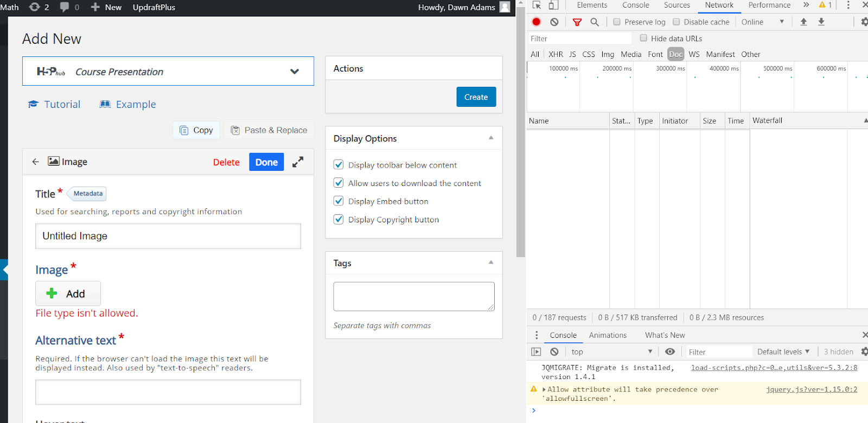The width and height of the screenshot is (868, 423).
Task: Switch to the Performance tab
Action: [x=769, y=5]
